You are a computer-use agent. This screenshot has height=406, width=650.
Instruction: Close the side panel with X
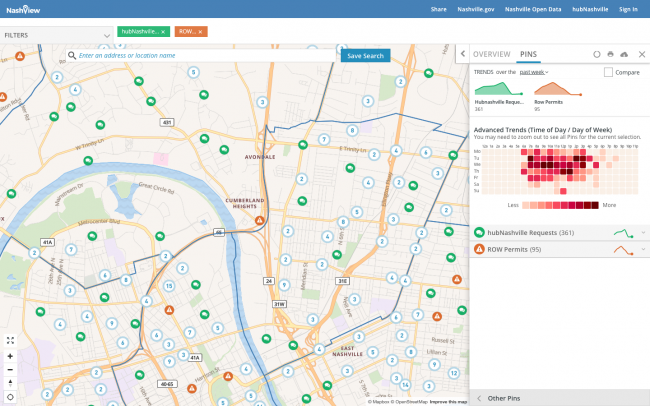click(642, 54)
